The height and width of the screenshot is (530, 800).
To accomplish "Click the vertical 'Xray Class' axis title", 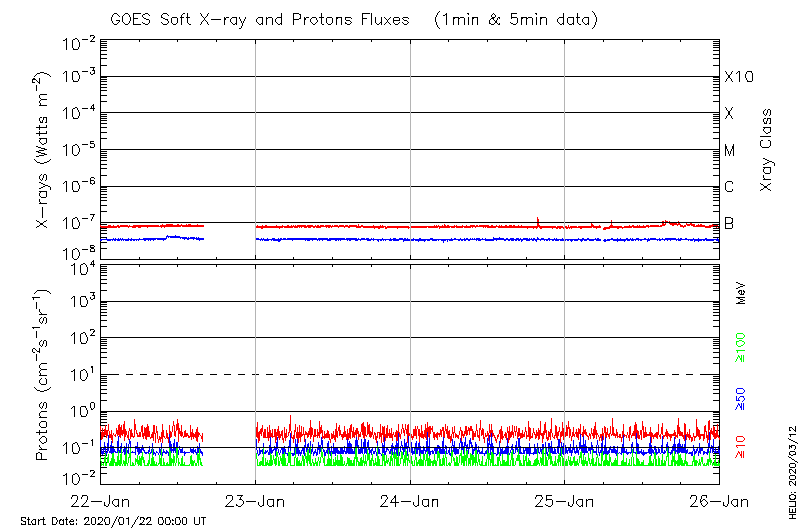I will point(767,150).
